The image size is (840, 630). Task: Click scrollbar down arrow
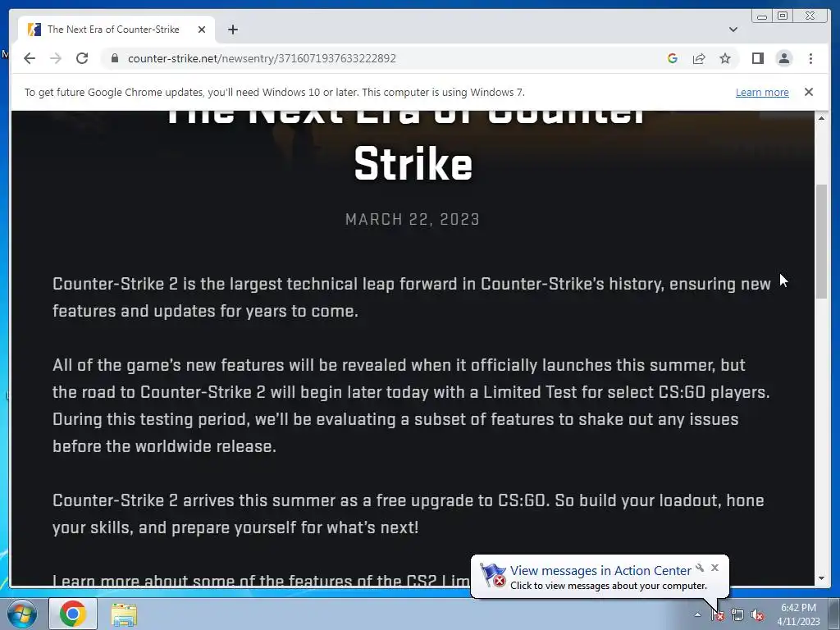tap(821, 578)
